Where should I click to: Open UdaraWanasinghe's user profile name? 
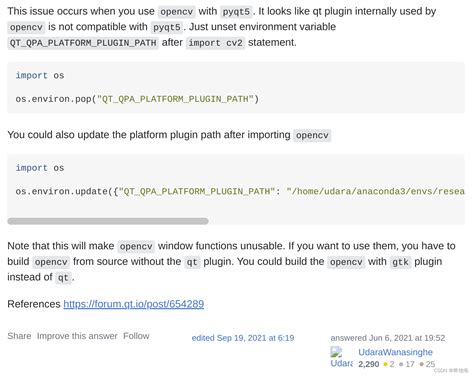click(x=395, y=352)
